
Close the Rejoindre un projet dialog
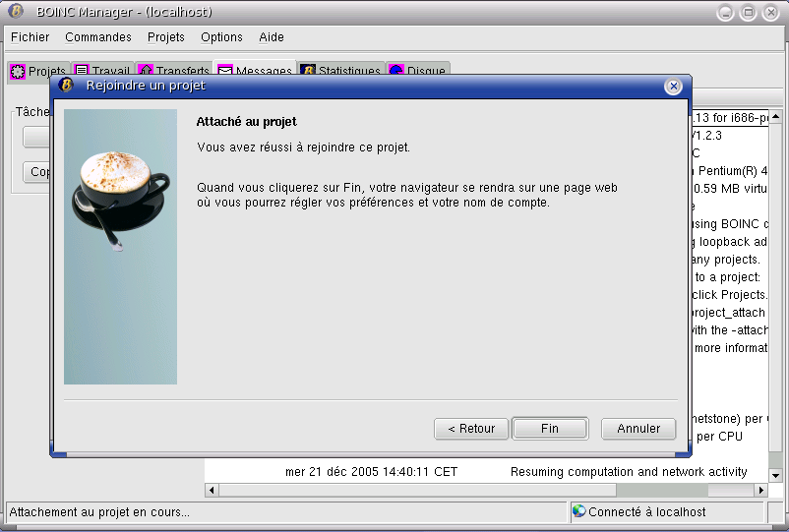(x=674, y=87)
